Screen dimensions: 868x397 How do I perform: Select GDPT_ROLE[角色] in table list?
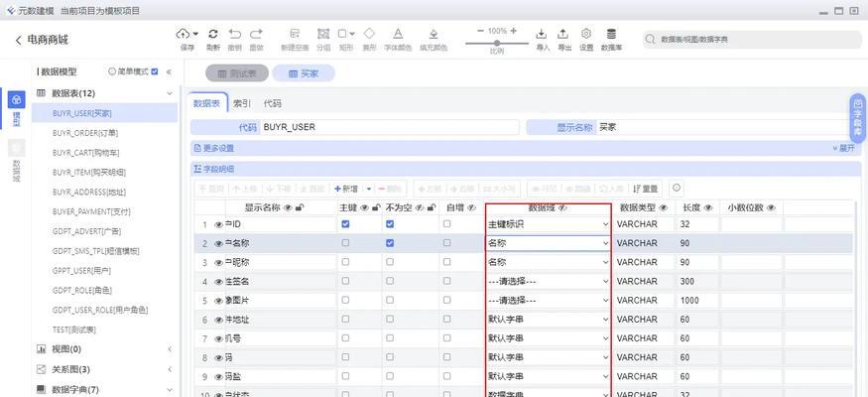[82, 290]
